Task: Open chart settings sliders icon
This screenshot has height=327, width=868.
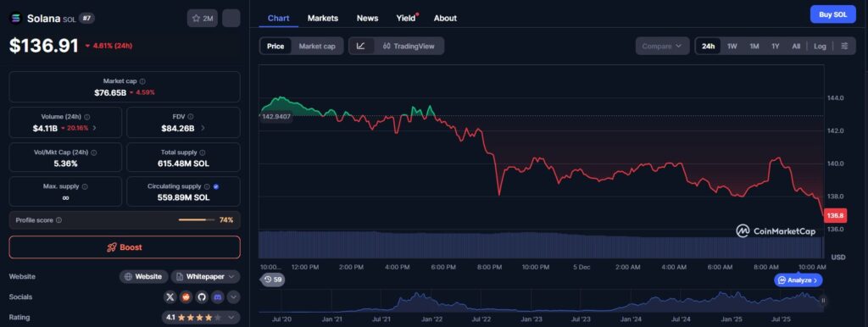Action: (844, 46)
